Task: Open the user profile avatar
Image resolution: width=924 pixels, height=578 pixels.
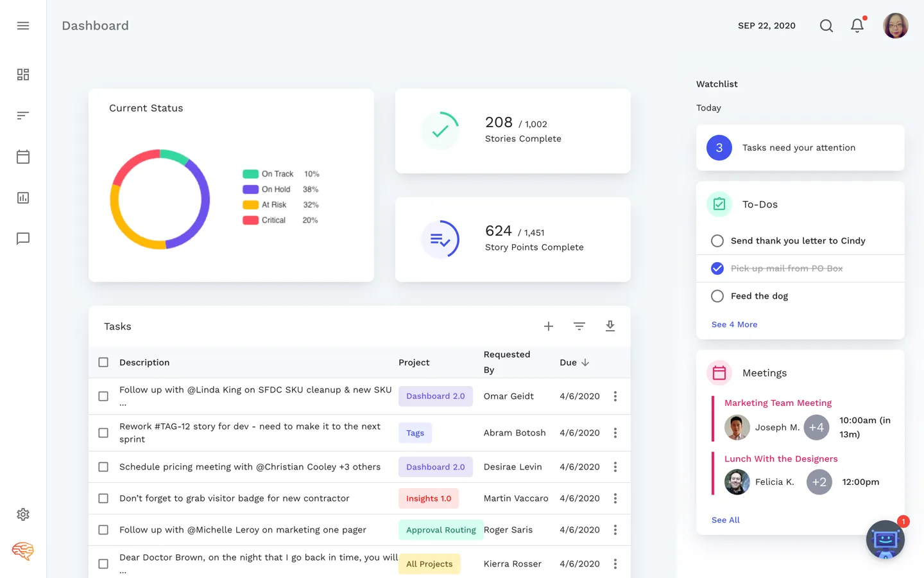Action: click(x=896, y=26)
